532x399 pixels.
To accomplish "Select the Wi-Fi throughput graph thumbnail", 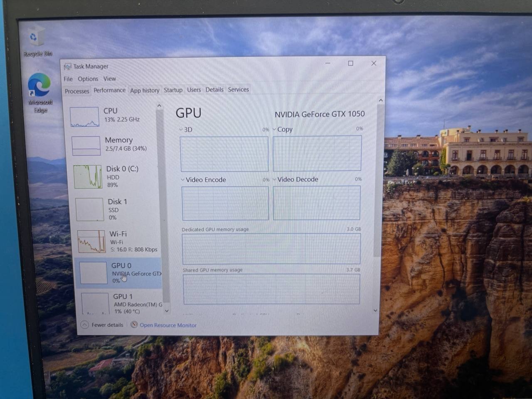I will [91, 241].
